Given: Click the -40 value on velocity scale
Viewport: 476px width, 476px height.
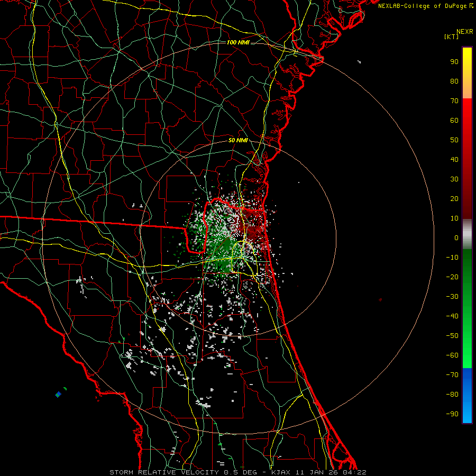Looking at the screenshot, I should click(x=452, y=316).
